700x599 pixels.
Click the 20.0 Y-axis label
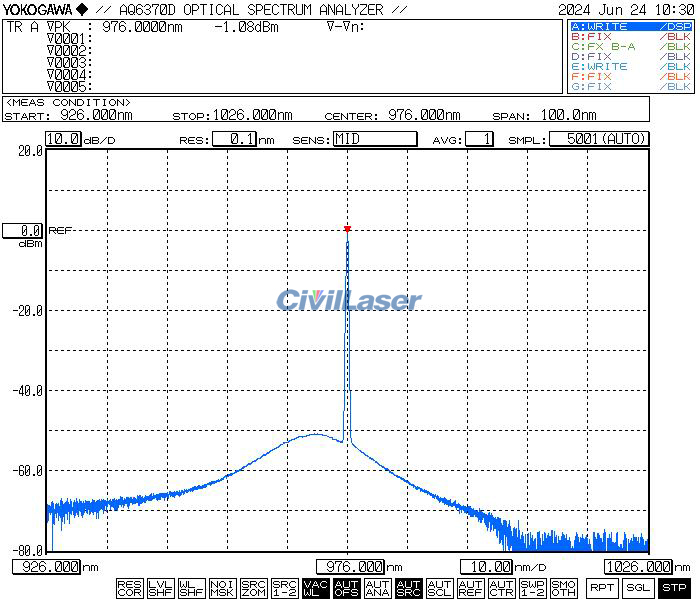(x=30, y=151)
